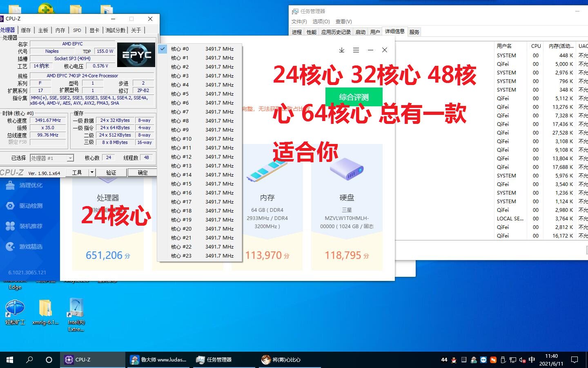Click the hard drive 硬盘 icon in Ludashi
588x368 pixels.
[x=347, y=169]
